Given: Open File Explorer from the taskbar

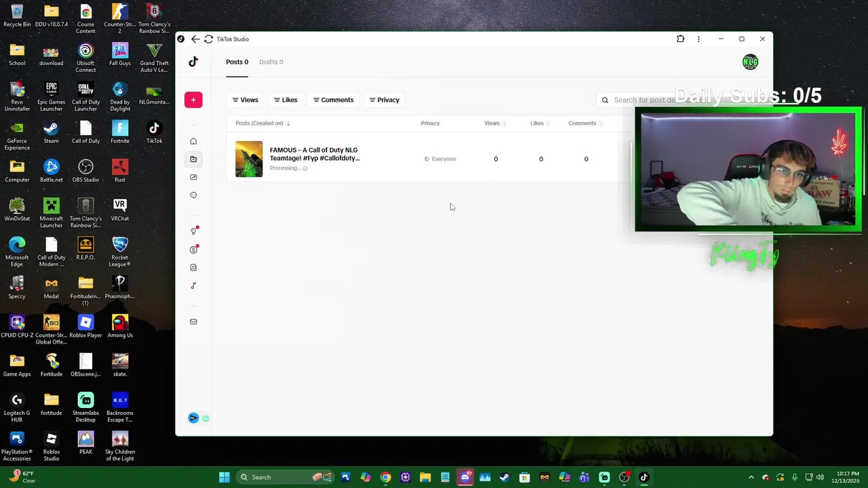Looking at the screenshot, I should 425,477.
